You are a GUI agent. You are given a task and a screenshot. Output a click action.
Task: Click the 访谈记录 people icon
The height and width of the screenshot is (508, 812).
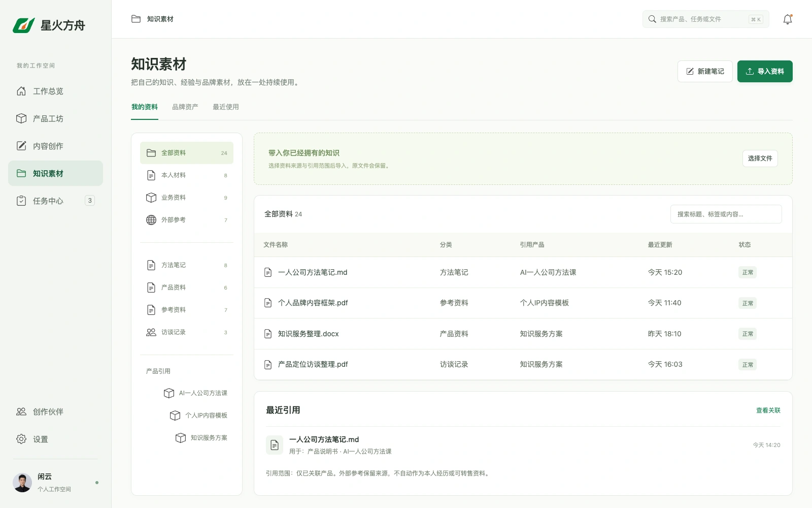[x=151, y=332]
